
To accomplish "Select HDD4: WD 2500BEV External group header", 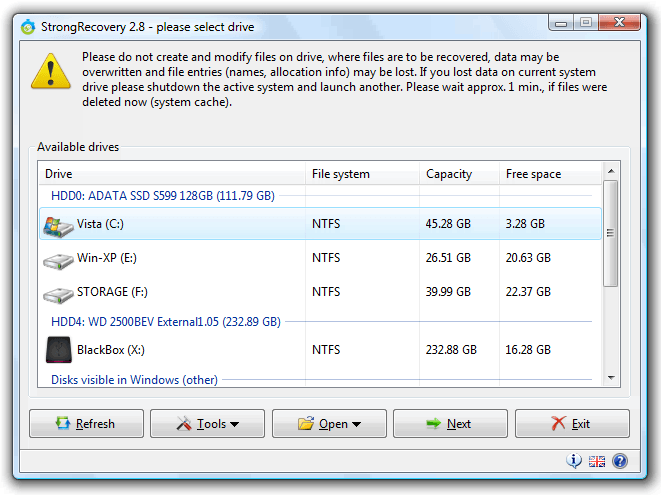I will tap(165, 322).
